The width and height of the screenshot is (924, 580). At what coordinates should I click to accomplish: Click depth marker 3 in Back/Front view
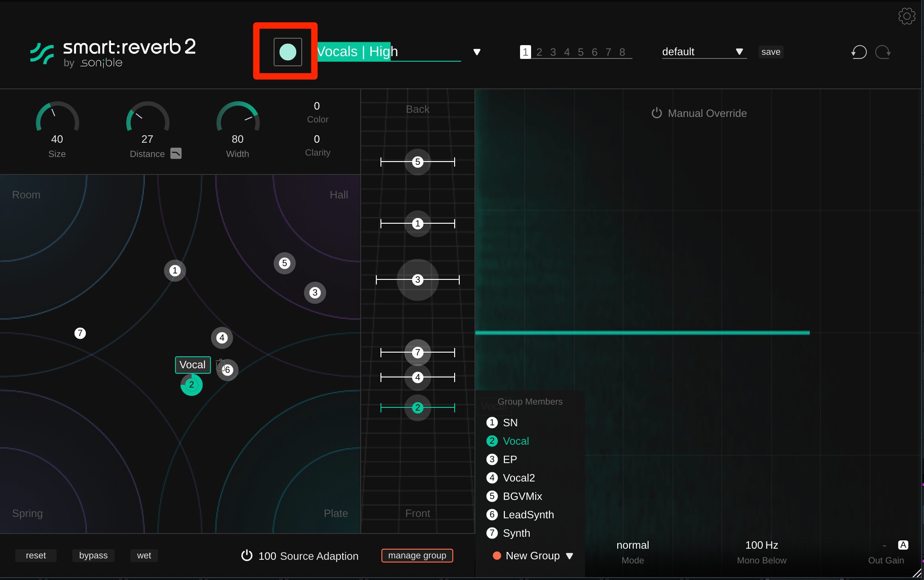(417, 279)
